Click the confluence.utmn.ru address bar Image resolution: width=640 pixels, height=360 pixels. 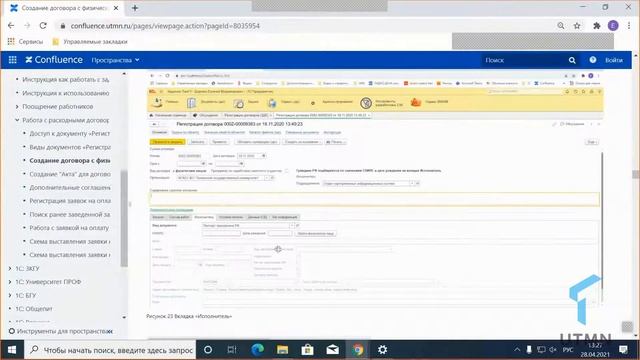pos(165,26)
